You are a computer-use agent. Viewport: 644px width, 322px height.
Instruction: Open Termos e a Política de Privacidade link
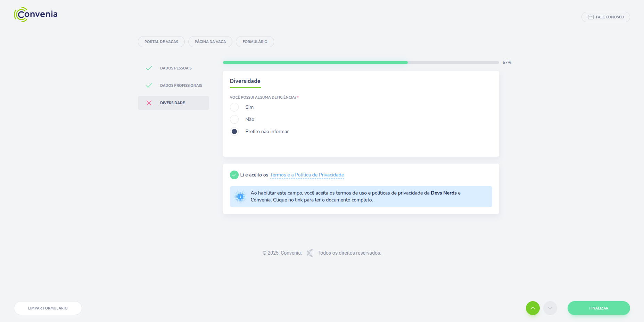click(x=307, y=175)
